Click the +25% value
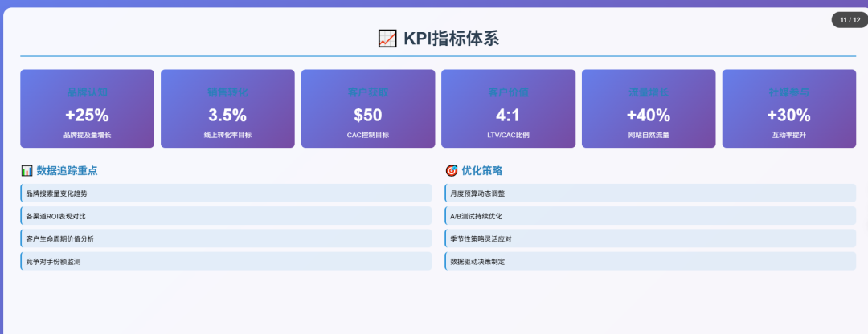 [x=88, y=115]
